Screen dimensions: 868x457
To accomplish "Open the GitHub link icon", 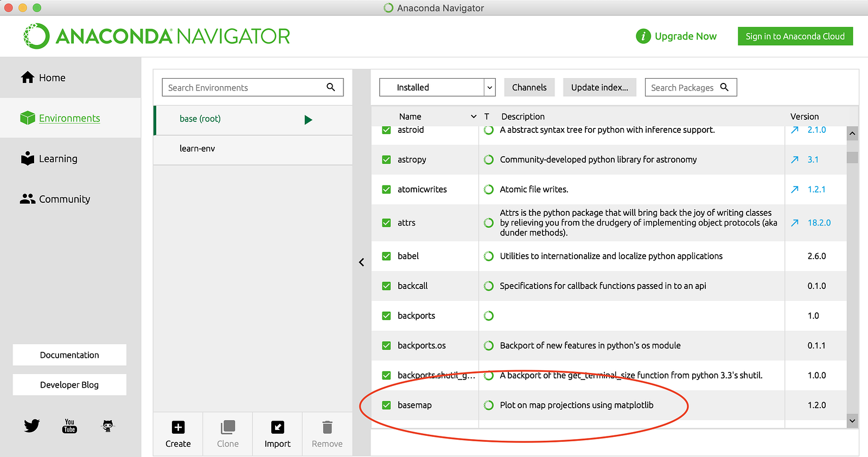I will [108, 426].
